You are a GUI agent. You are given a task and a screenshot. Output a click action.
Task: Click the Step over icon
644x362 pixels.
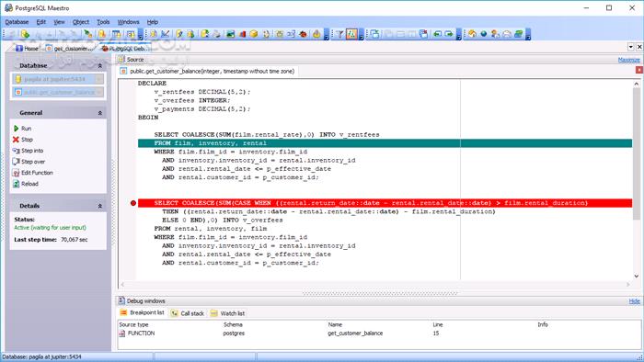click(16, 162)
